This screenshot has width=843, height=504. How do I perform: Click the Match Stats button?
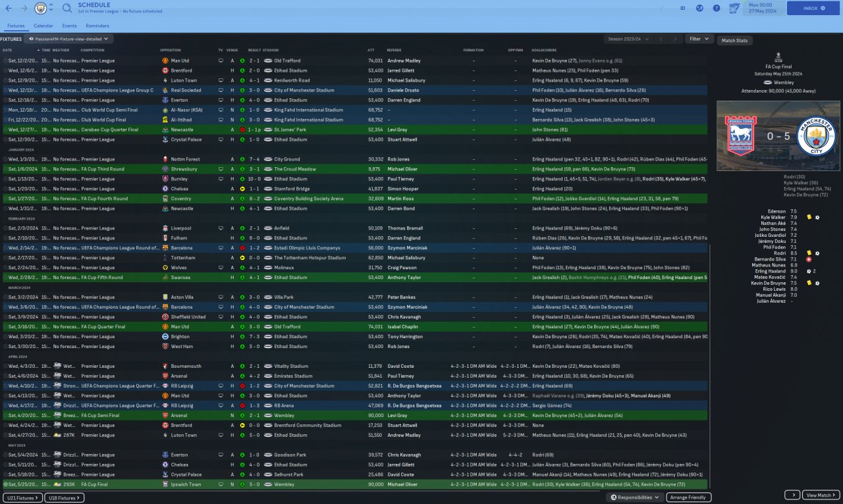(x=734, y=41)
